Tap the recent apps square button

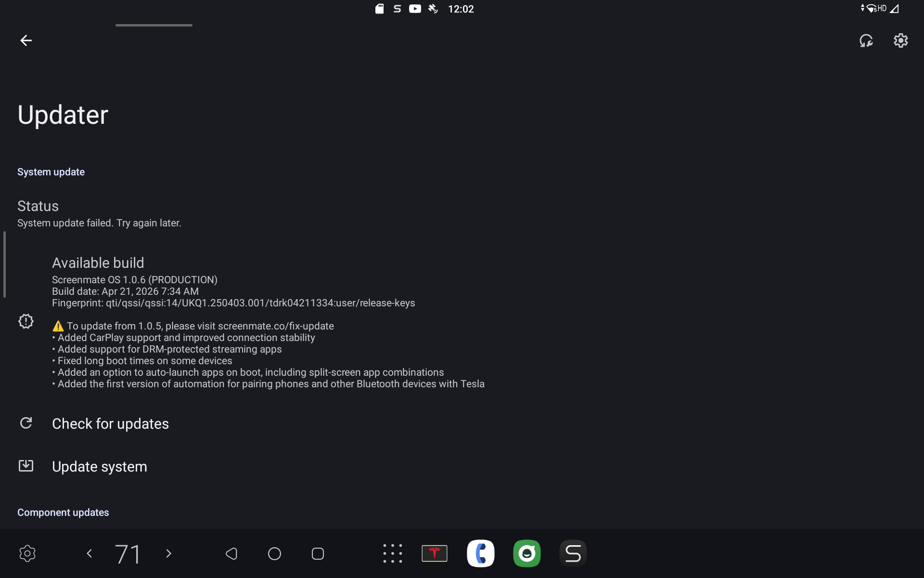coord(318,553)
